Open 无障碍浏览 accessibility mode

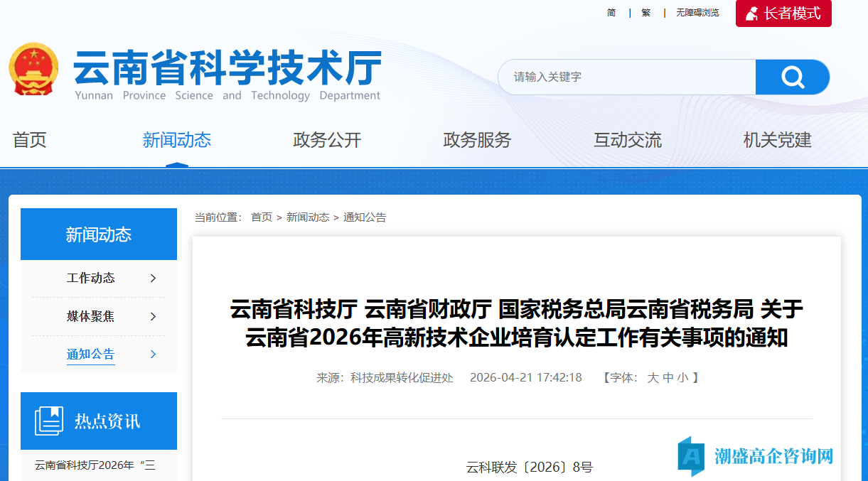(697, 13)
